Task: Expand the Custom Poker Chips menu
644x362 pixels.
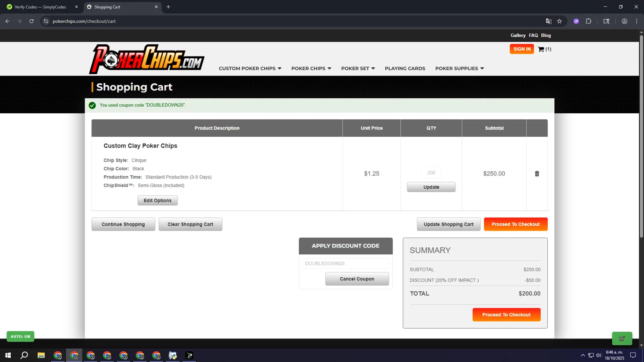Action: [x=250, y=69]
